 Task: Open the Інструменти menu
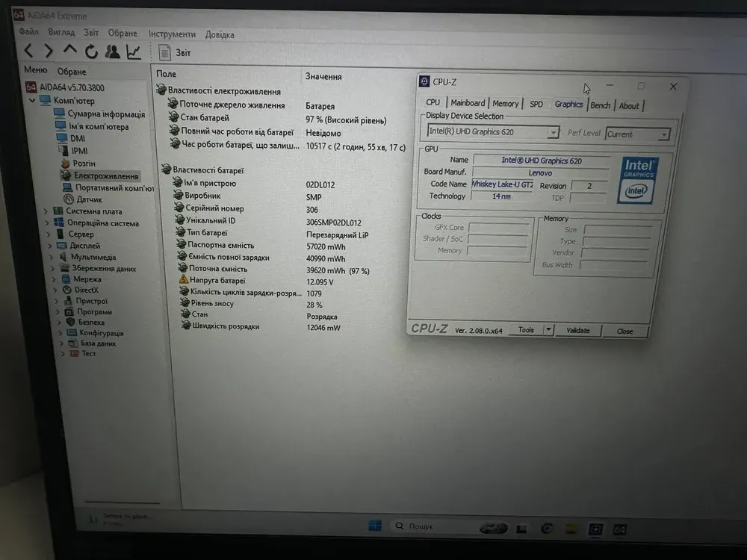tap(172, 34)
